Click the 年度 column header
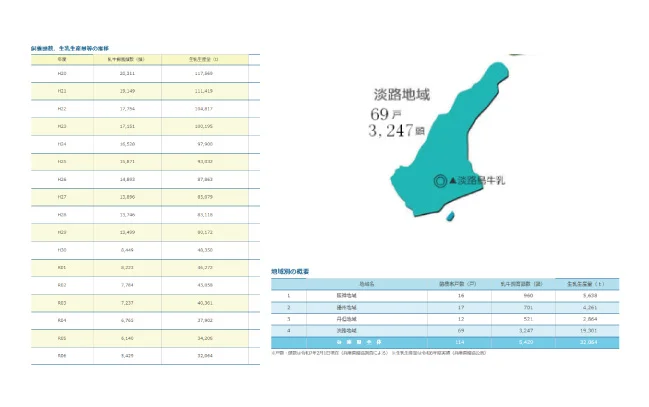The width and height of the screenshot is (649, 407). tap(62, 60)
